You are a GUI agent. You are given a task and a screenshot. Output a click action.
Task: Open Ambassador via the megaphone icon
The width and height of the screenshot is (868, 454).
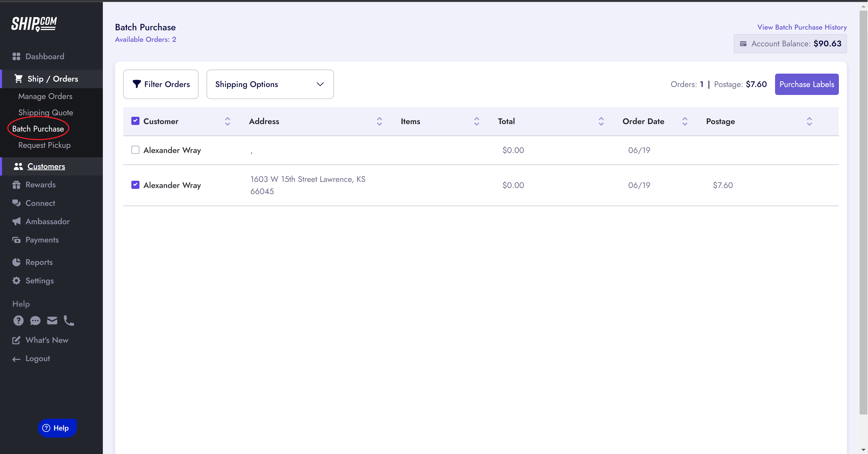tap(17, 221)
